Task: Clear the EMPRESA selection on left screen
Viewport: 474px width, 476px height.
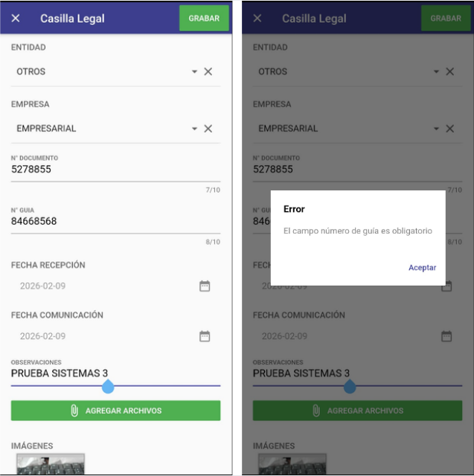Action: [x=208, y=129]
